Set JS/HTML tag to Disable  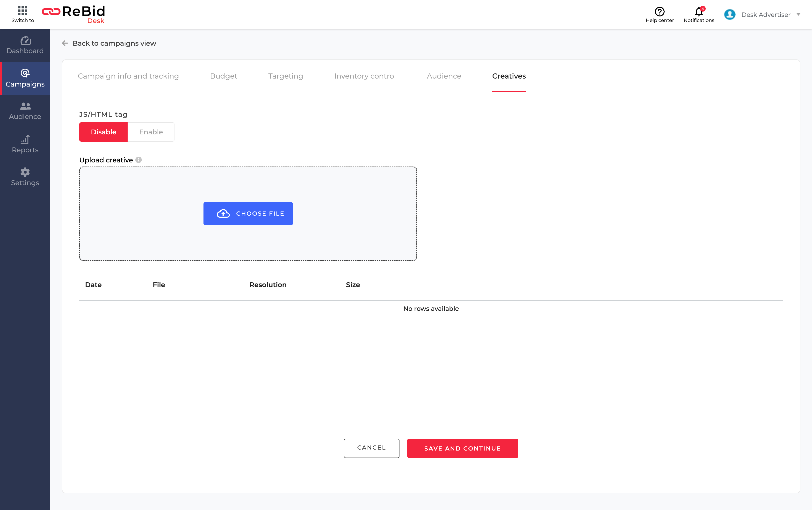(103, 132)
